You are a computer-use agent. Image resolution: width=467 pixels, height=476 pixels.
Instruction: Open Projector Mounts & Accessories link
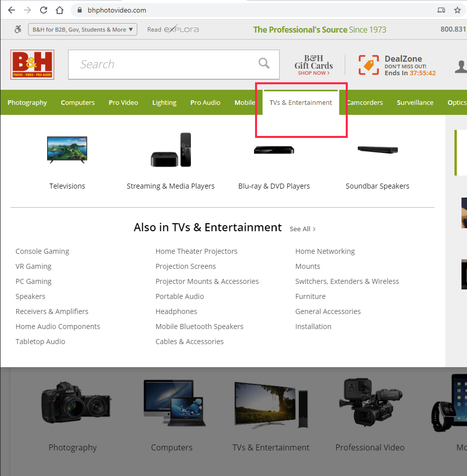point(207,281)
